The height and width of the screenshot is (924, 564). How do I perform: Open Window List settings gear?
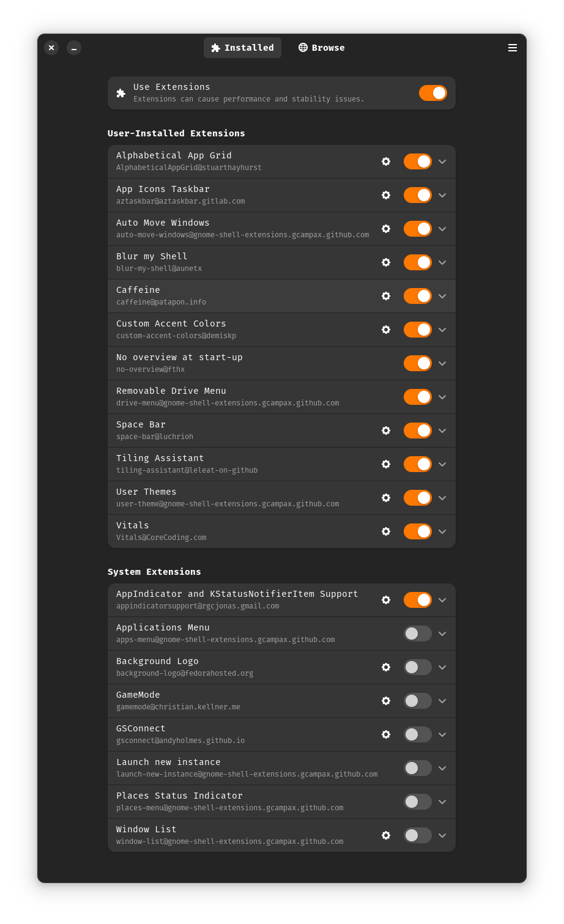tap(386, 835)
